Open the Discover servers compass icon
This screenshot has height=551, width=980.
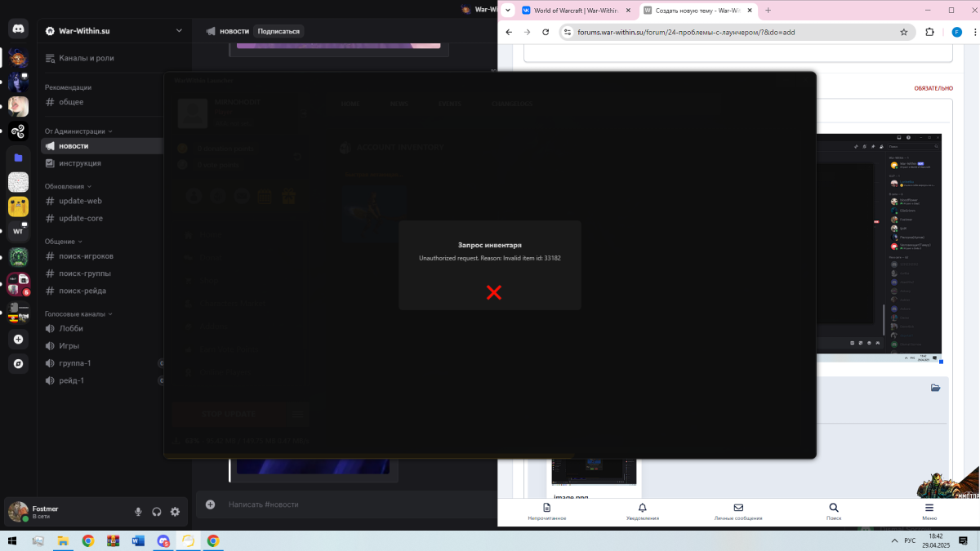click(x=18, y=363)
